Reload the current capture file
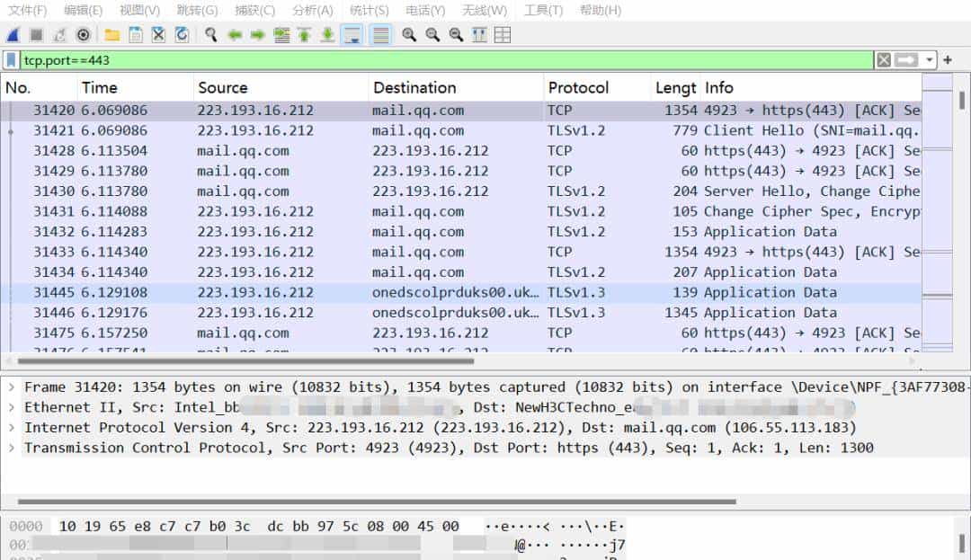Image resolution: width=971 pixels, height=560 pixels. (x=182, y=35)
